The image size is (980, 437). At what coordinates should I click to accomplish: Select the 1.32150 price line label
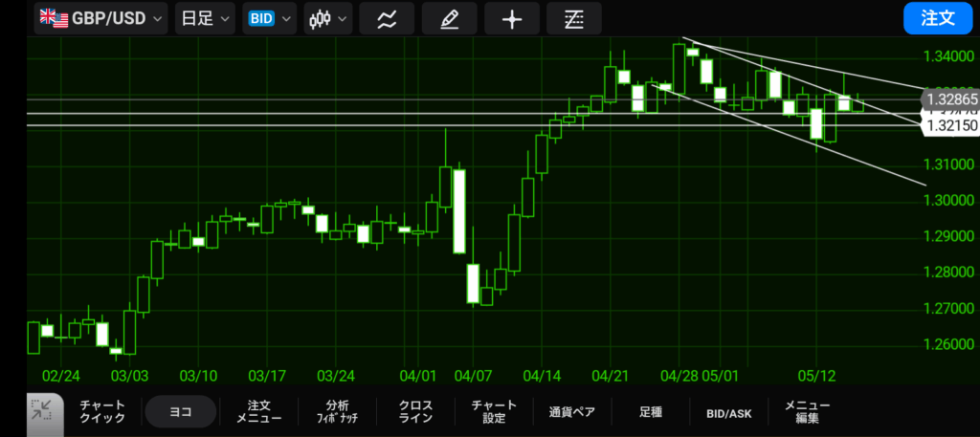coord(950,125)
